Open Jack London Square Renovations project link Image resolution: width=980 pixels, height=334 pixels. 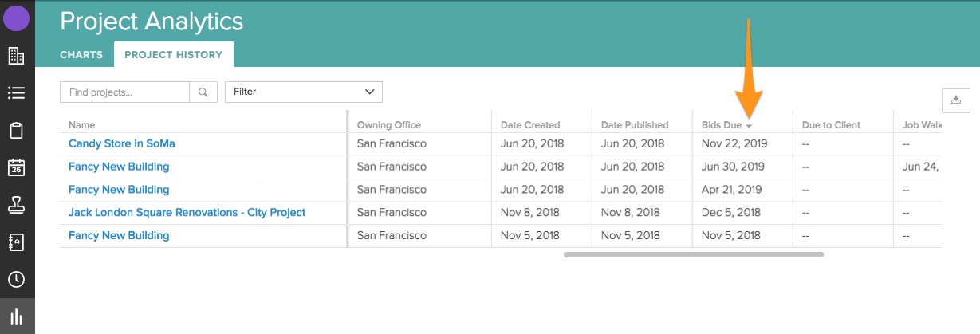click(187, 213)
